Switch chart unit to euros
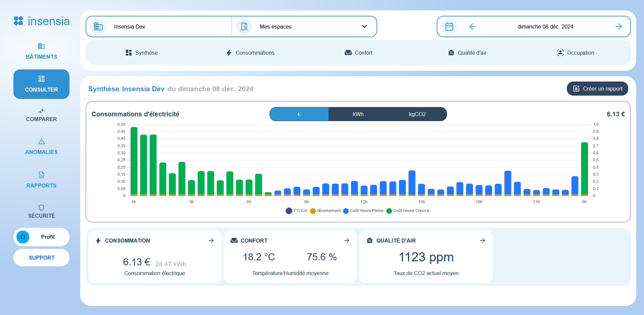Image resolution: width=644 pixels, height=315 pixels. pyautogui.click(x=299, y=114)
